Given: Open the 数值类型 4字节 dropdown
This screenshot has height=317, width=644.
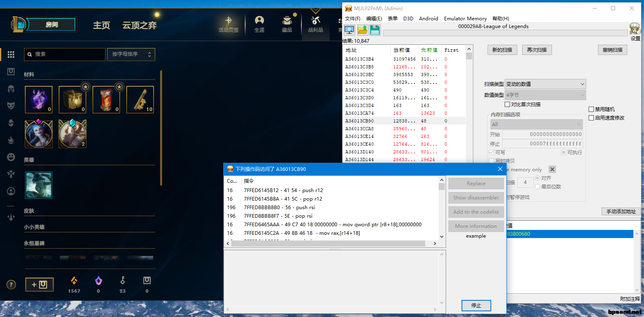Looking at the screenshot, I should click(545, 95).
